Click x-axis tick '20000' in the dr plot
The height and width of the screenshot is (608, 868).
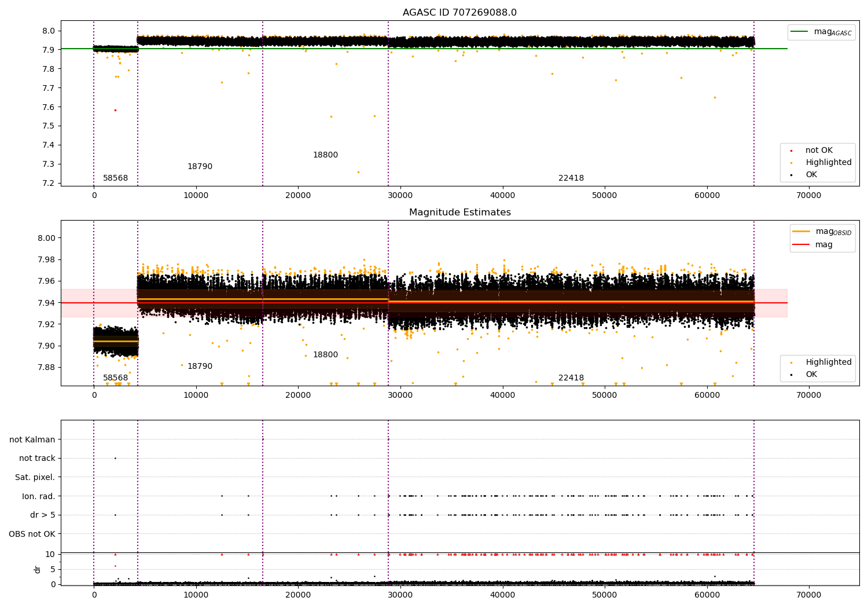pos(298,595)
